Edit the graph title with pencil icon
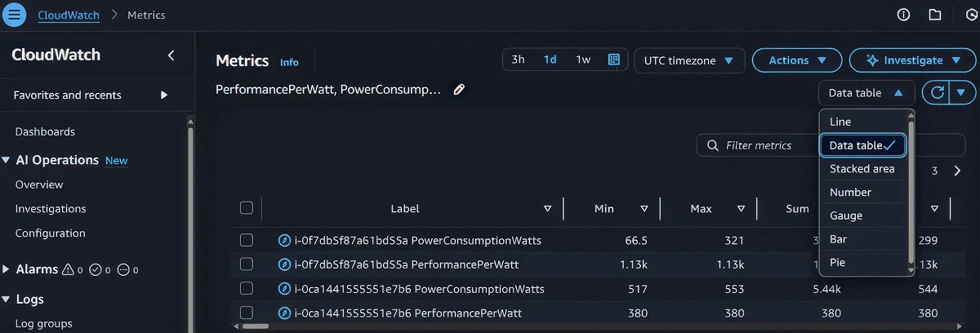980x333 pixels. (459, 90)
